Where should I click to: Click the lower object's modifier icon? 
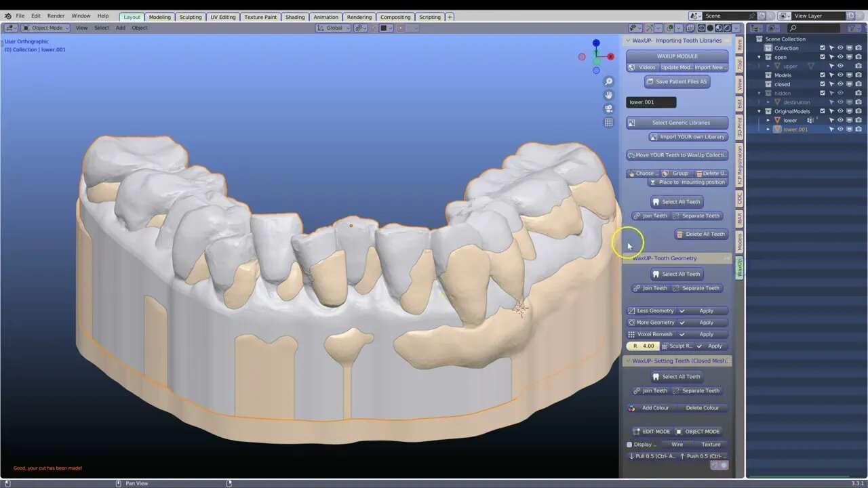(810, 120)
